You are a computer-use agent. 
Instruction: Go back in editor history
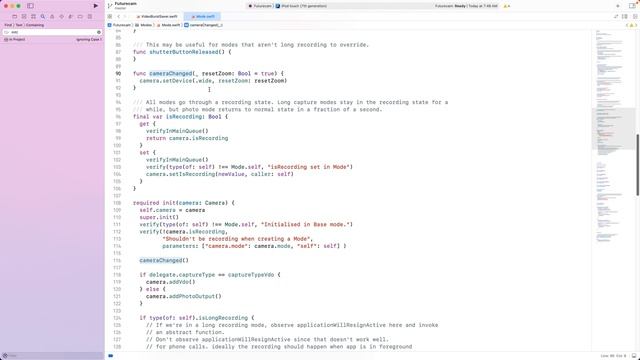[119, 16]
